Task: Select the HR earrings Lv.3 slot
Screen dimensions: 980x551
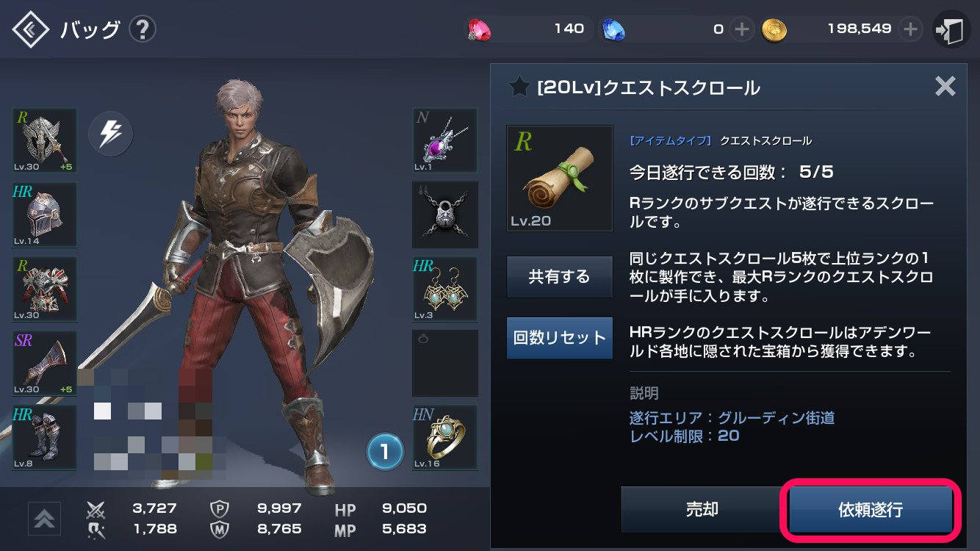Action: [445, 289]
